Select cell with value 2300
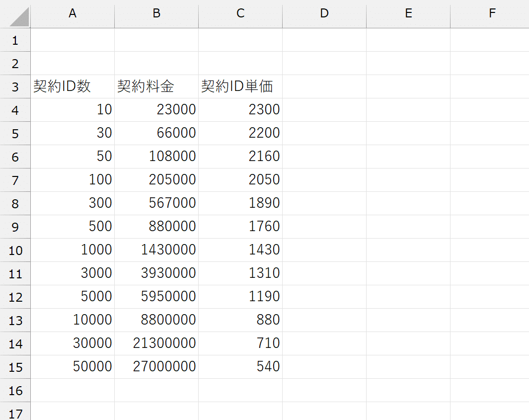The width and height of the screenshot is (529, 420). (240, 110)
